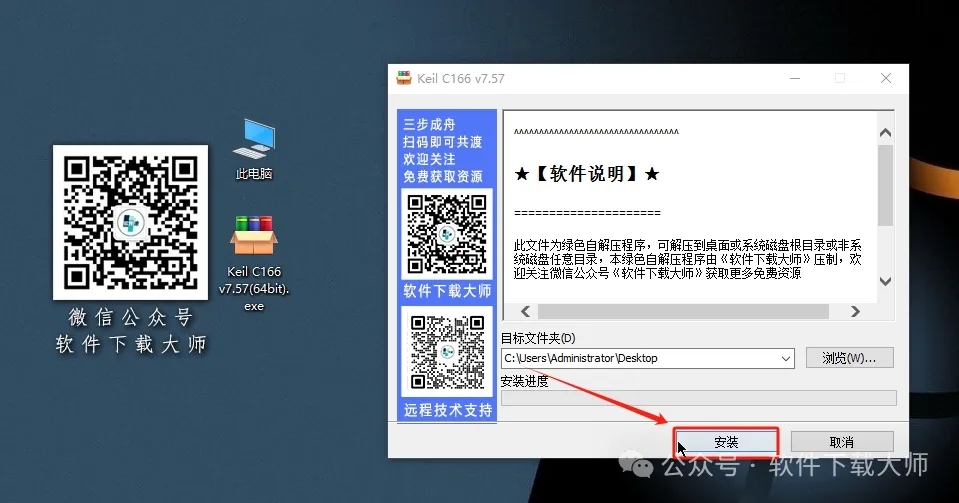Click the large QR code on the desktop

pyautogui.click(x=130, y=222)
